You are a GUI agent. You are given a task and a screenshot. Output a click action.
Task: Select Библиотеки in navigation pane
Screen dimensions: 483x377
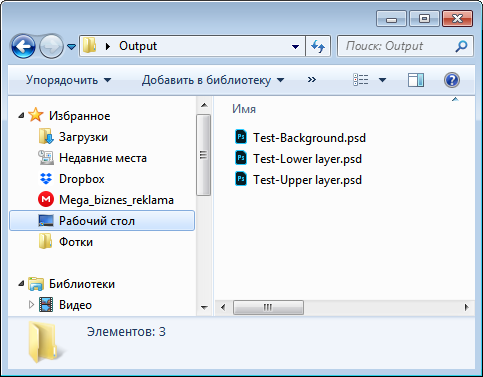coord(82,284)
